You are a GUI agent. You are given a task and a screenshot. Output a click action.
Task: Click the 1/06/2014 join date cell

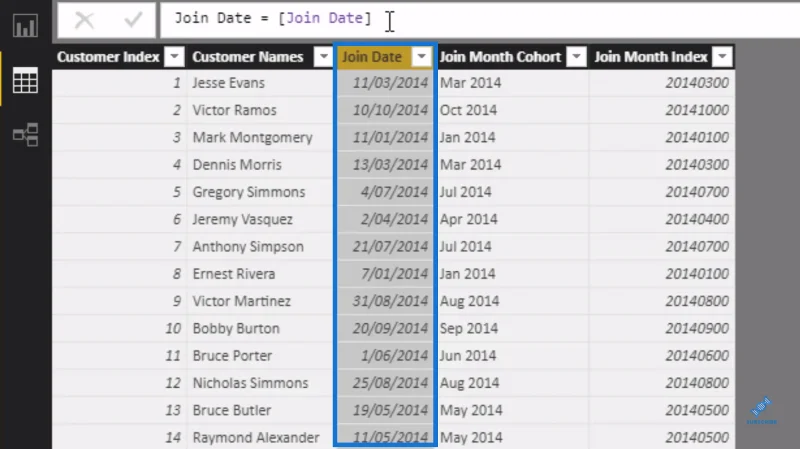[385, 356]
